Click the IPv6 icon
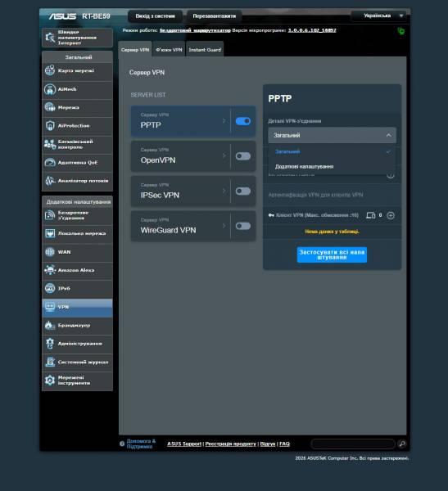 50,288
